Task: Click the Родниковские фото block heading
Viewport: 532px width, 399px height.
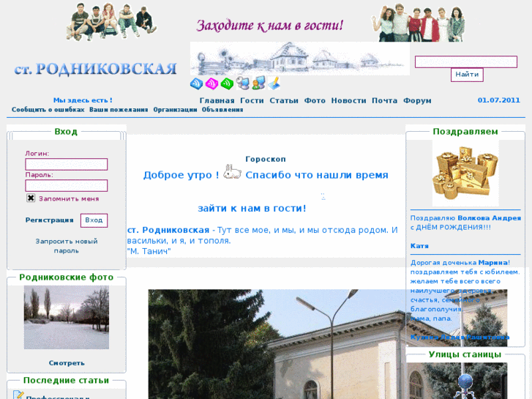Action: (66, 277)
